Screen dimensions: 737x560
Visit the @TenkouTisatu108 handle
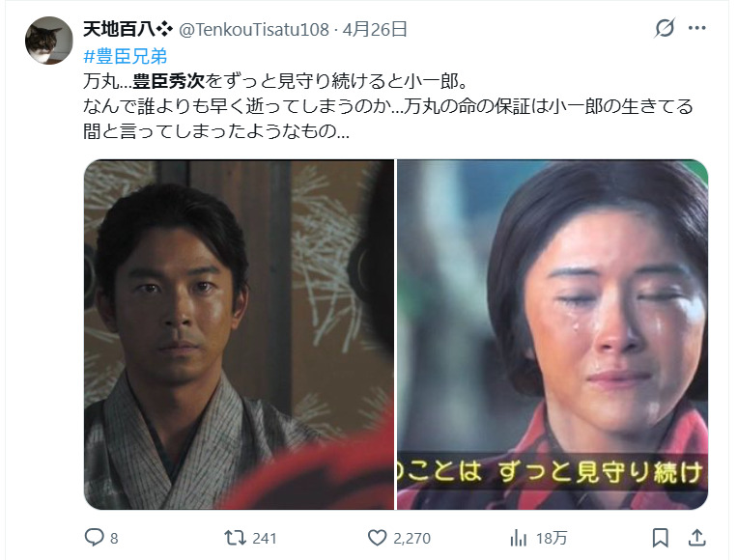254,30
